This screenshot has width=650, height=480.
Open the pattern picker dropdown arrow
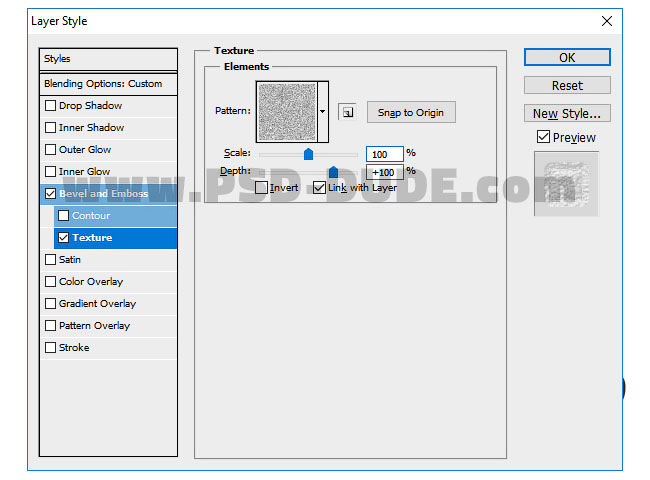coord(323,112)
